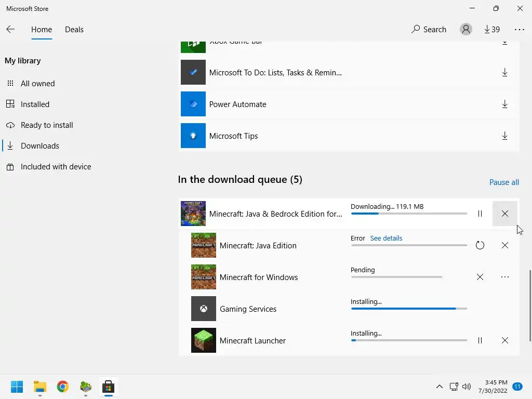This screenshot has height=399, width=532.
Task: Open Microsoft Tips app thumbnail
Action: [x=193, y=136]
